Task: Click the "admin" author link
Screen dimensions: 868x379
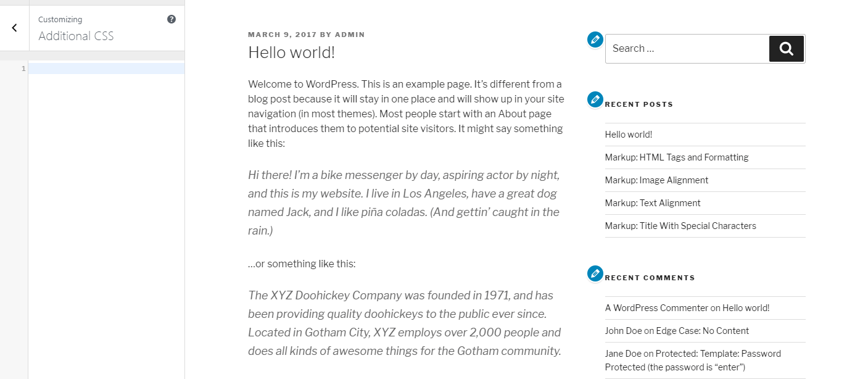Action: click(349, 35)
